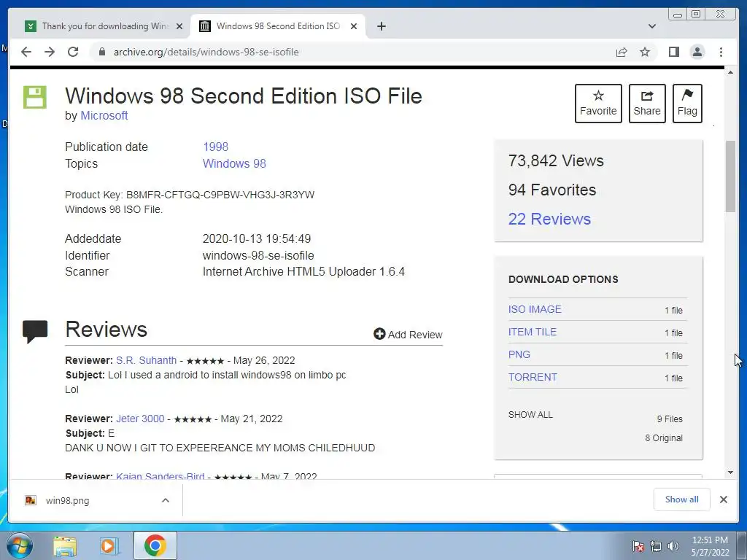The width and height of the screenshot is (747, 560).
Task: Click the Share button
Action: [x=647, y=104]
